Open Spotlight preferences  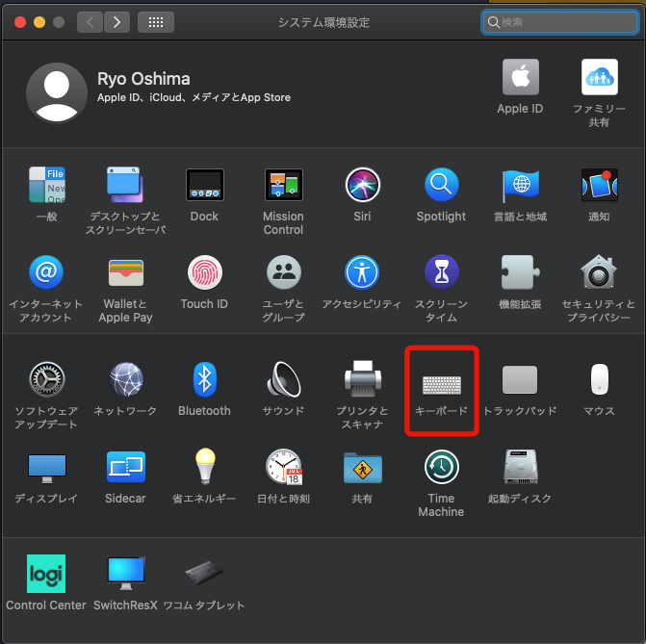[441, 185]
